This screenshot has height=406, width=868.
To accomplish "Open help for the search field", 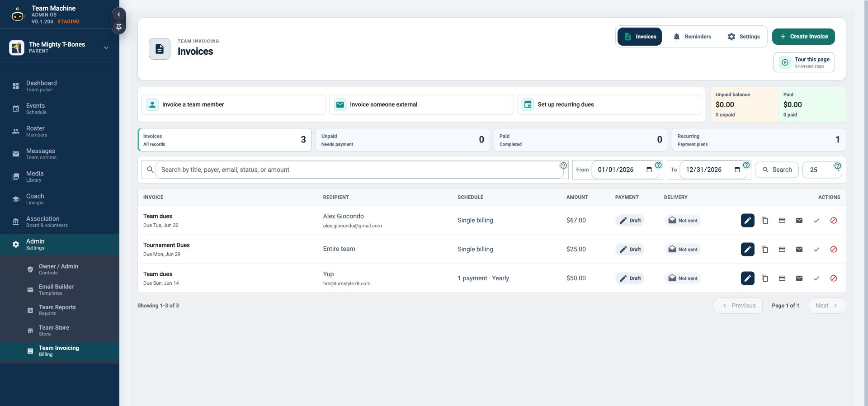I will [563, 165].
